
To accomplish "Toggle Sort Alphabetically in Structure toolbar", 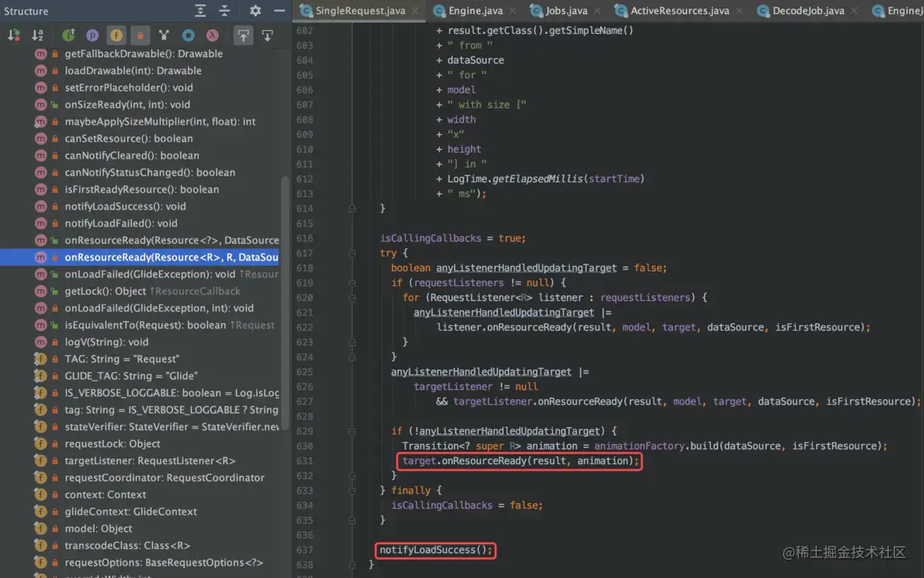I will [x=37, y=35].
